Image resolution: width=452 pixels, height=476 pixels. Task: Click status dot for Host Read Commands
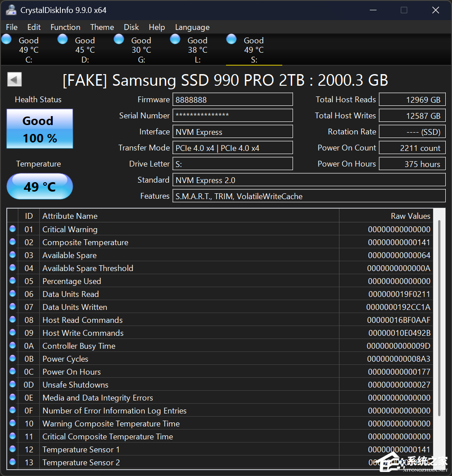coord(13,319)
